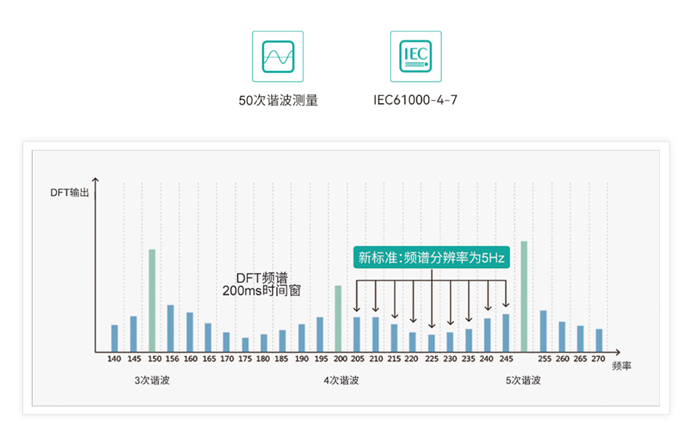Click the 5次谐波 label under the axis
This screenshot has width=696, height=424.
tap(522, 381)
